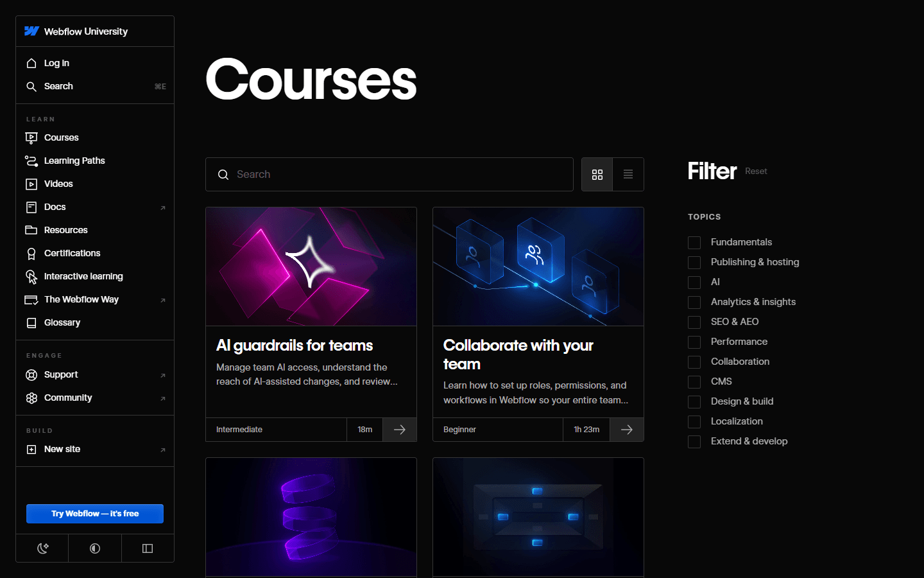Click the 18m duration label

[x=365, y=430]
